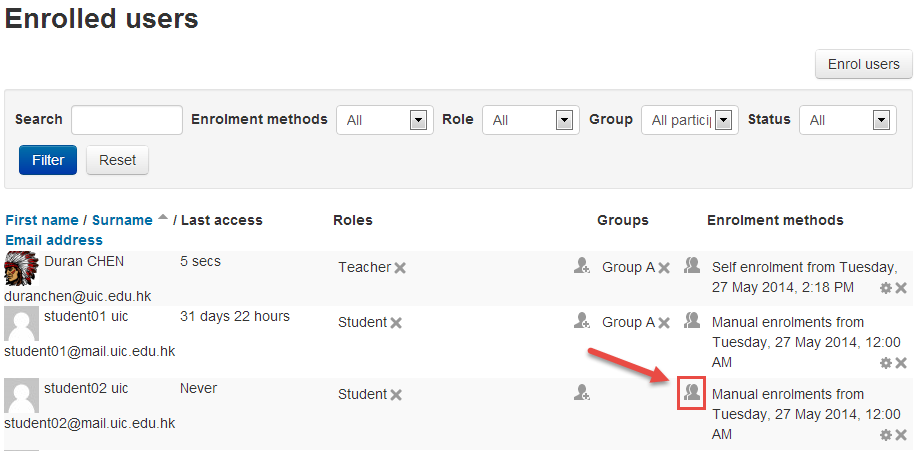Click the Enrol users button
The image size is (921, 451).
tap(864, 64)
